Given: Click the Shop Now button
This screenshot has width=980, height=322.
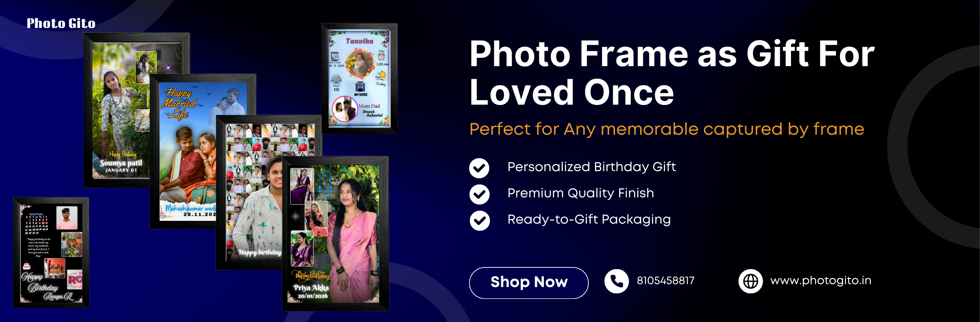Looking at the screenshot, I should pyautogui.click(x=528, y=283).
